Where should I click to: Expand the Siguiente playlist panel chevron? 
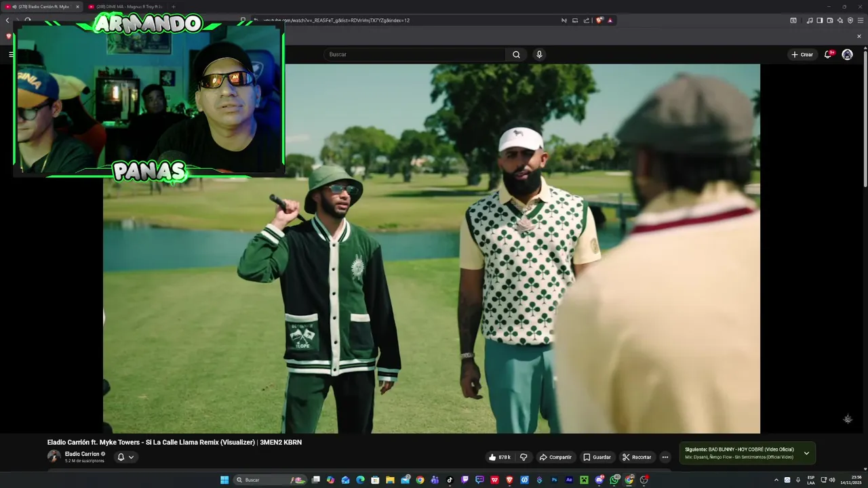point(806,453)
